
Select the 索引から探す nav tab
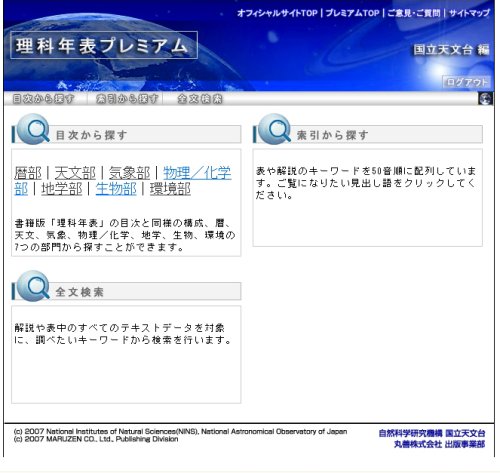click(x=127, y=99)
